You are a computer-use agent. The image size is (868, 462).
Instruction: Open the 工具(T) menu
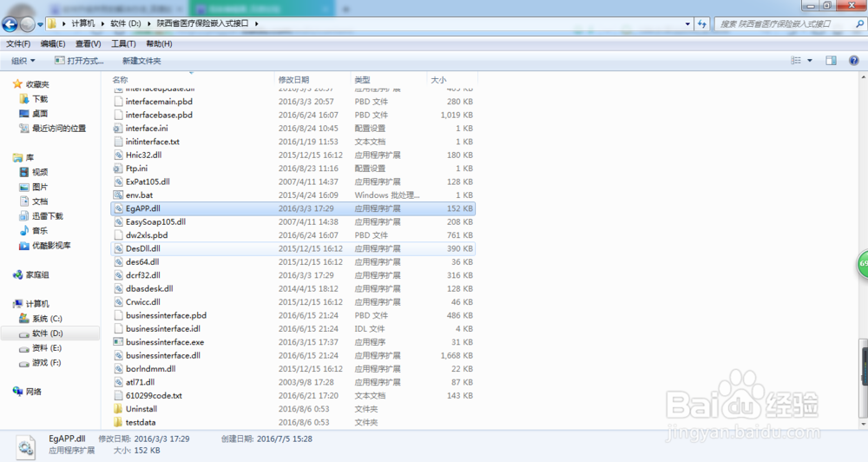pos(123,43)
